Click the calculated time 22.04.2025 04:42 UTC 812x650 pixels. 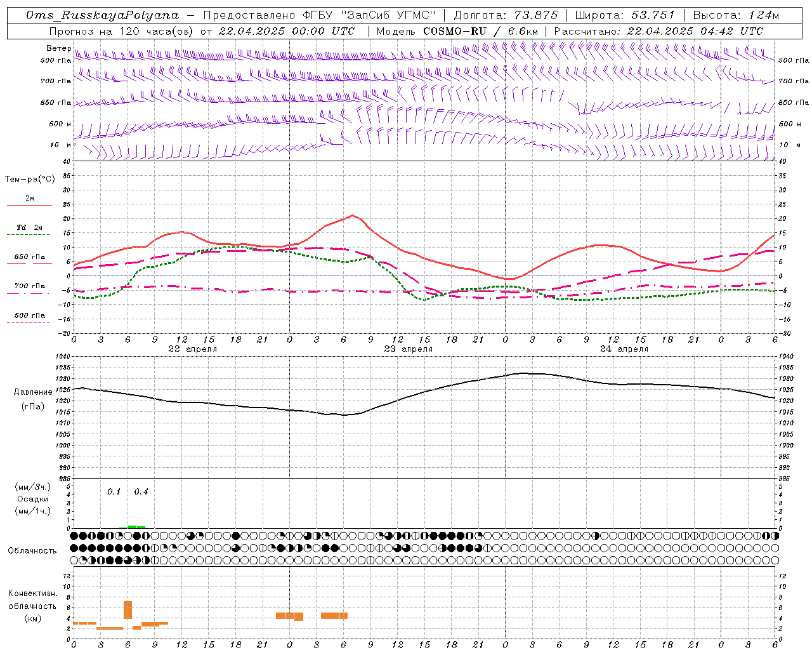695,31
